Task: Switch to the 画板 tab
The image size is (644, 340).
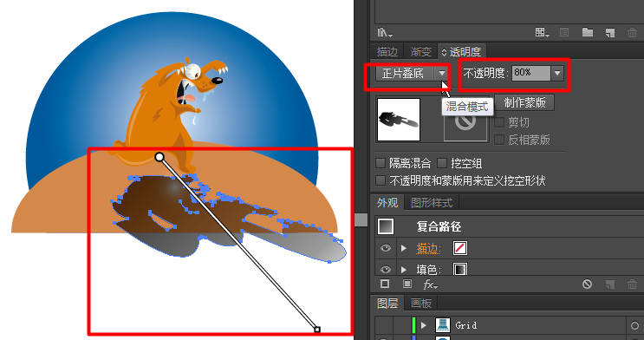Action: pyautogui.click(x=421, y=304)
